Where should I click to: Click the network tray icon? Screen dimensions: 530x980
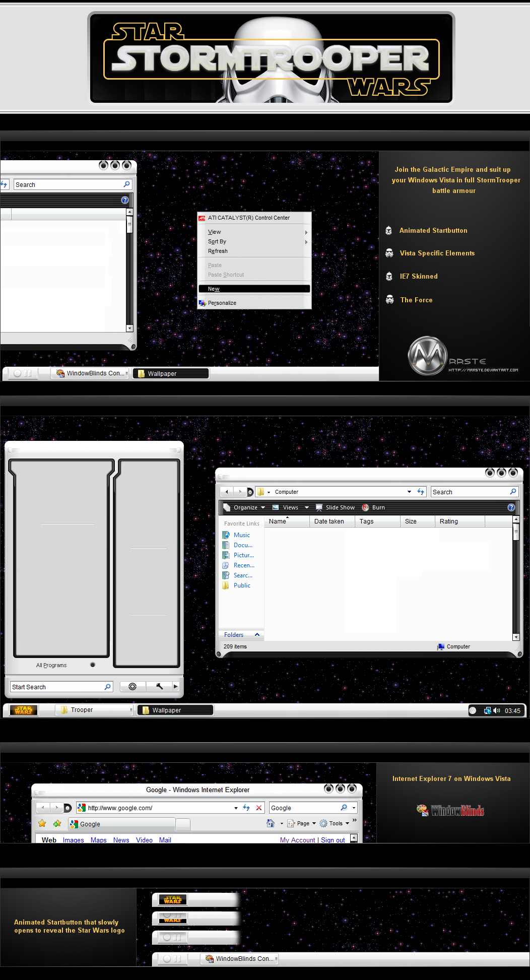coord(487,710)
